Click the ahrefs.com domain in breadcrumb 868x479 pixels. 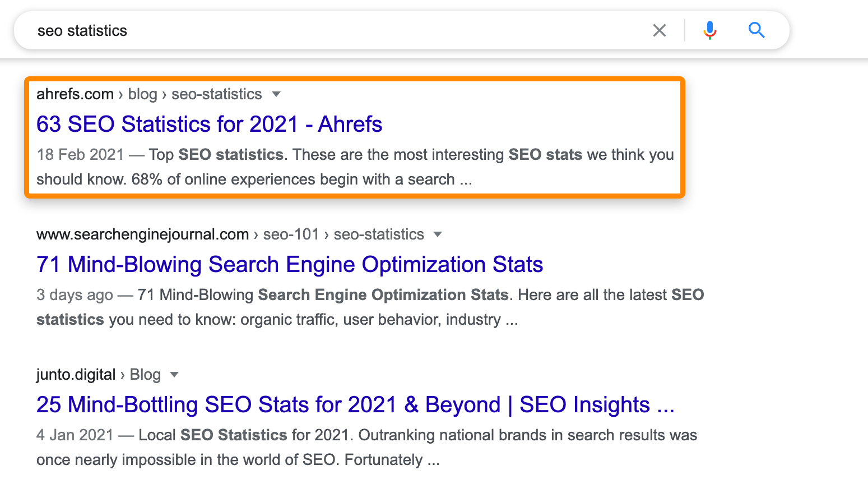(x=75, y=94)
